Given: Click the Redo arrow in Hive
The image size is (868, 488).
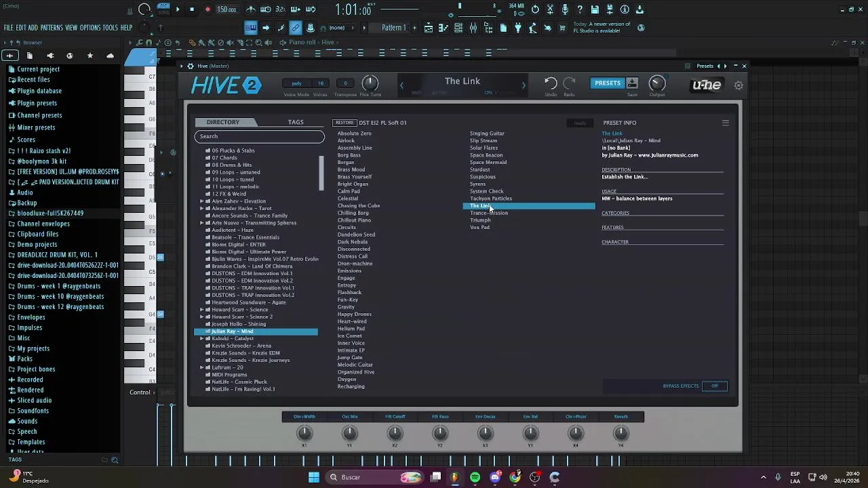Looking at the screenshot, I should (569, 83).
